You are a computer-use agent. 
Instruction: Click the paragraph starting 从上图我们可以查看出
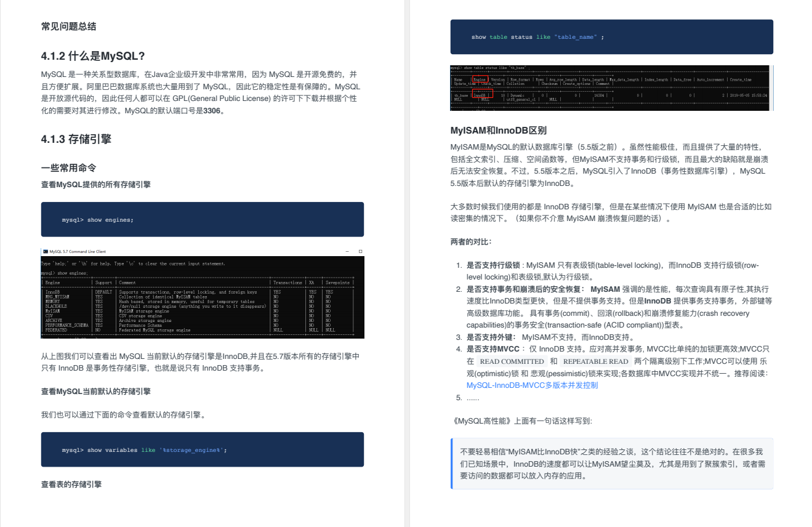click(x=201, y=363)
